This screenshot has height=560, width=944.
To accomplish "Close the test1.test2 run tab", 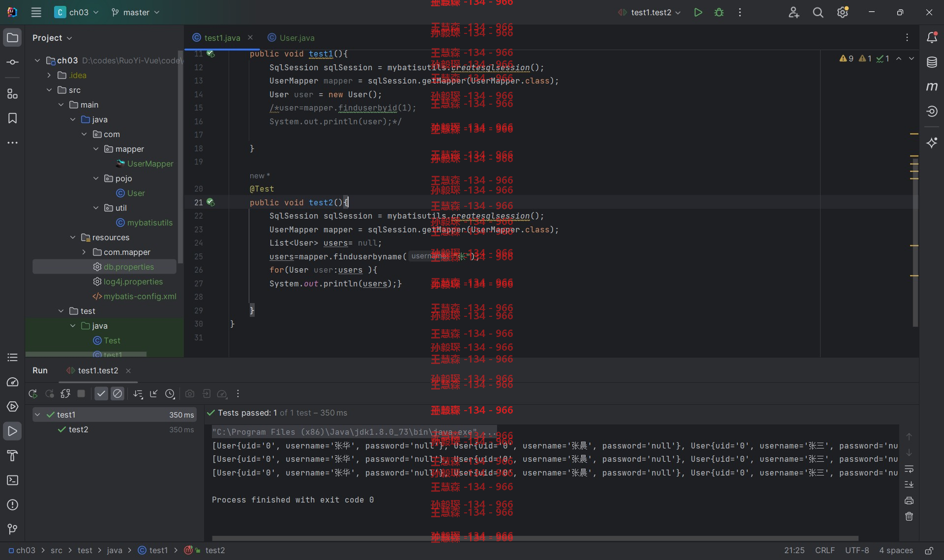I will coord(128,371).
